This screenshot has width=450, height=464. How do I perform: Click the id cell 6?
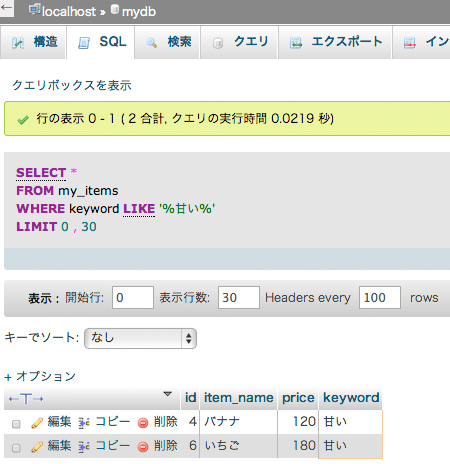(190, 446)
